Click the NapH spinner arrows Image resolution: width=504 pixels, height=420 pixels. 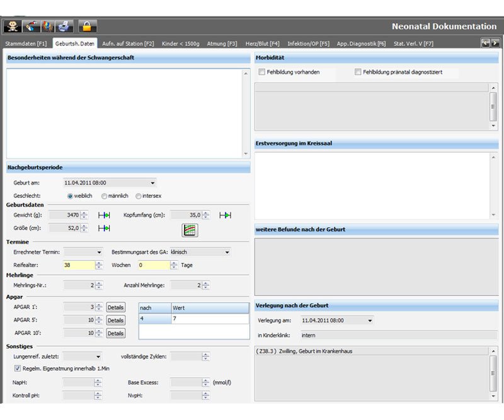point(98,382)
